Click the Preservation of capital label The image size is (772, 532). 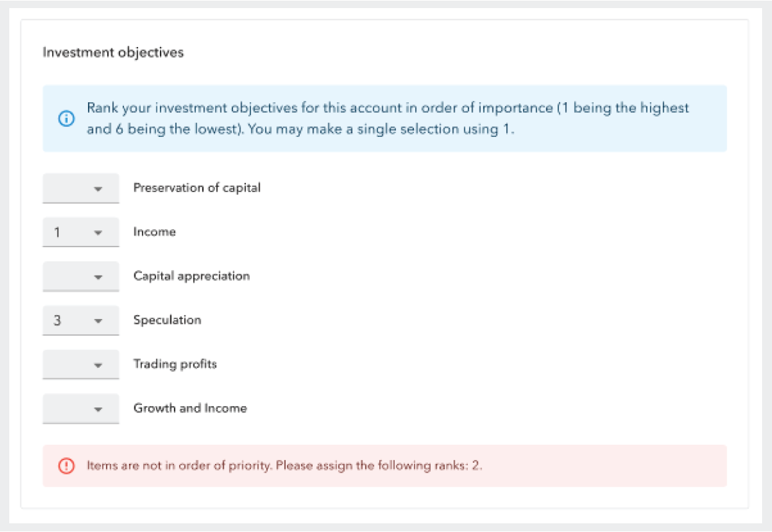(197, 188)
